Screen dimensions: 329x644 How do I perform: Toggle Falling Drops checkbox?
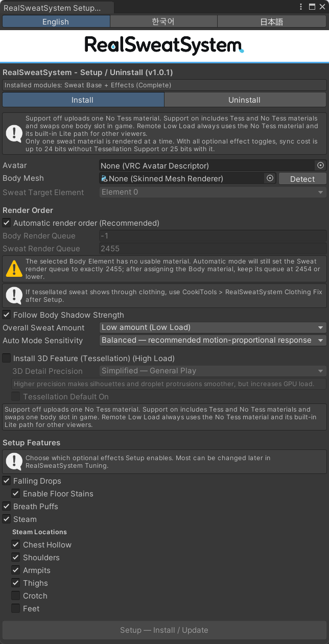pos(7,481)
